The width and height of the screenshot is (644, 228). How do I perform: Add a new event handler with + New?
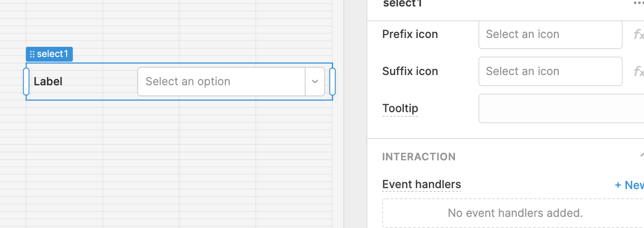tap(629, 185)
